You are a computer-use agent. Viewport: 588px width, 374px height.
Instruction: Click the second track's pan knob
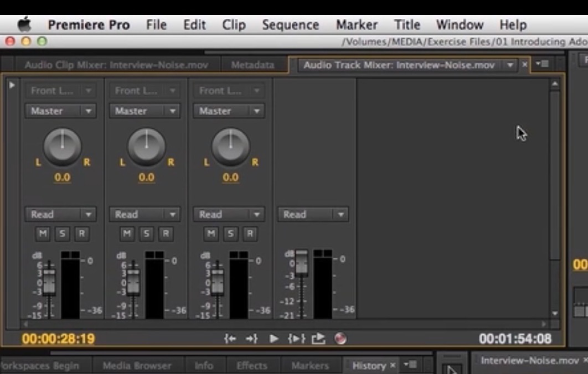point(146,147)
